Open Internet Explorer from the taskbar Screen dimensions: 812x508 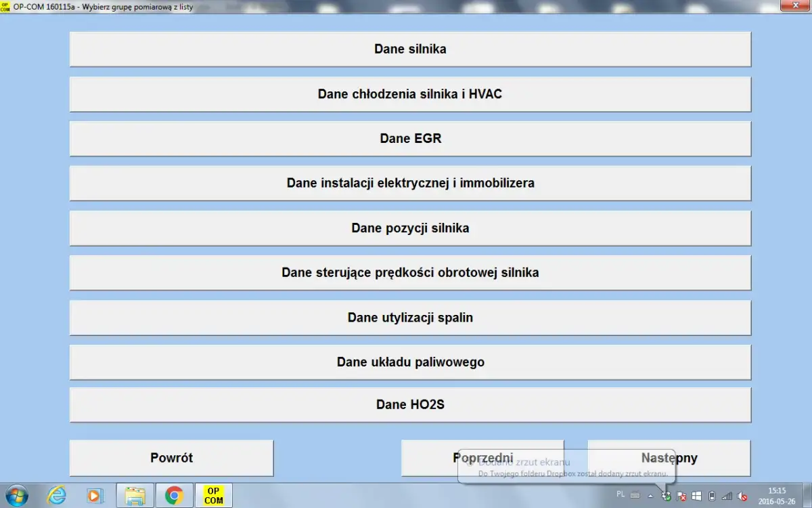tap(56, 495)
